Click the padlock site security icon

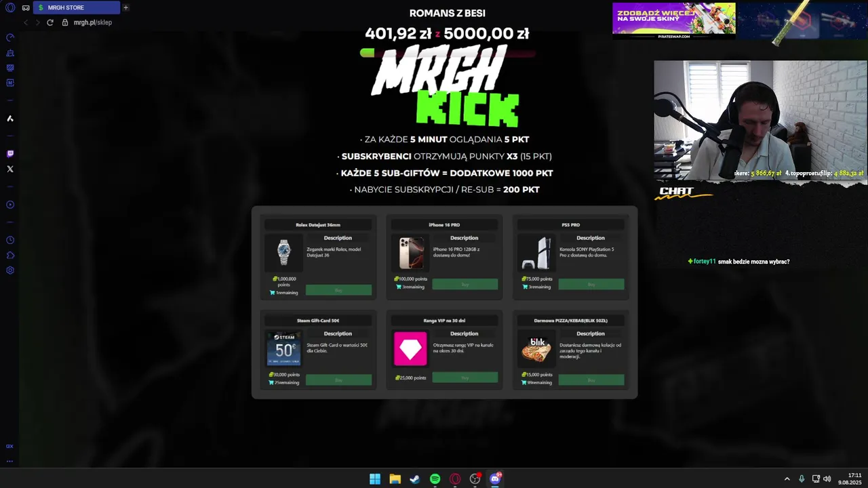tap(65, 22)
